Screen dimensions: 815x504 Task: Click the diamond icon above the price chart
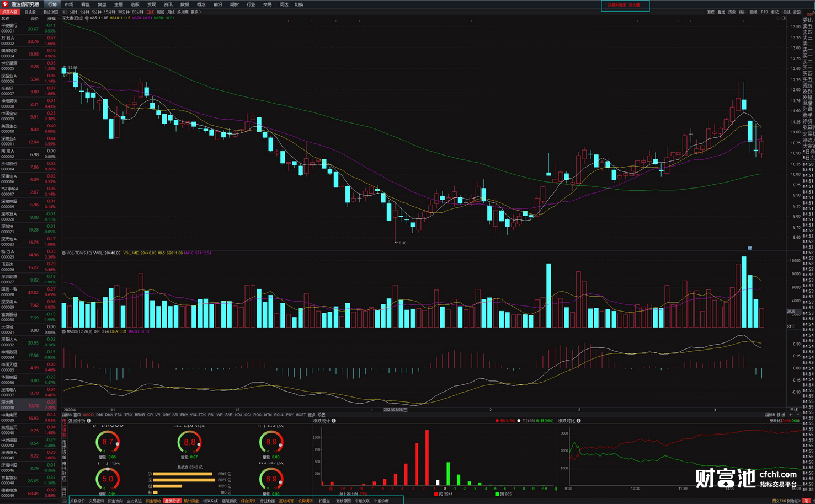tap(778, 18)
